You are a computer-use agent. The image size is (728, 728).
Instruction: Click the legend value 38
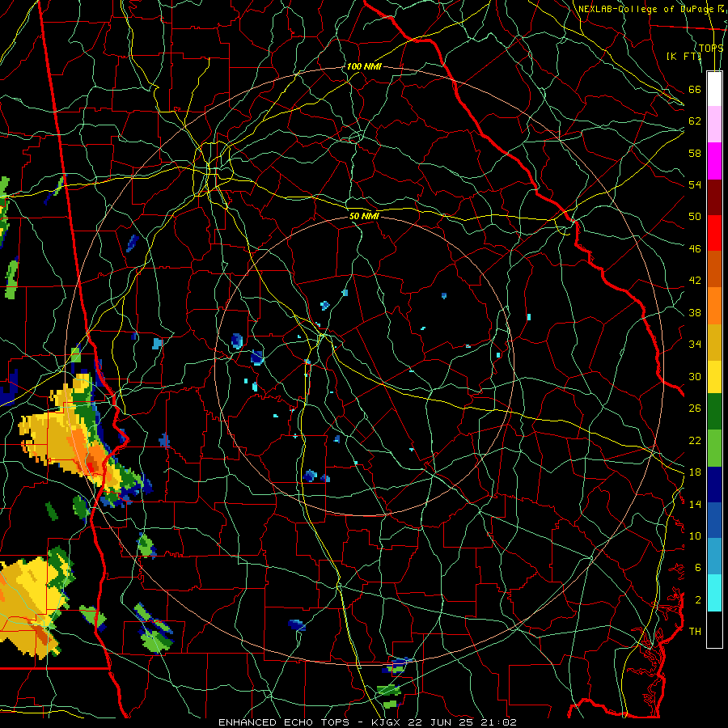(x=695, y=312)
